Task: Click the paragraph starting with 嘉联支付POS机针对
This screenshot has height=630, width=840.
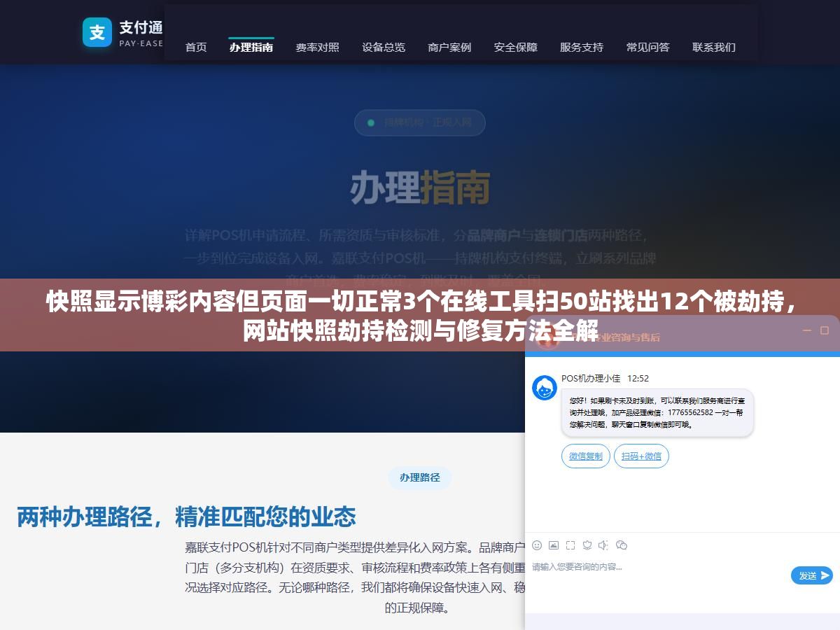Action: tap(355, 577)
